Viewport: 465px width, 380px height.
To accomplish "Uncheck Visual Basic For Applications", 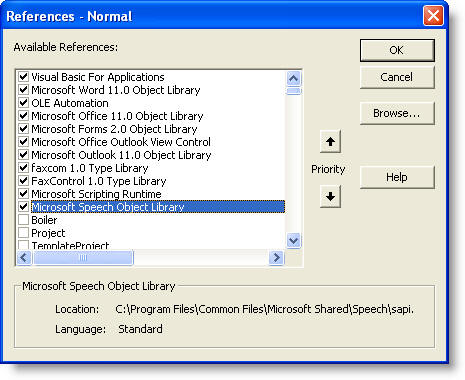I will 23,77.
